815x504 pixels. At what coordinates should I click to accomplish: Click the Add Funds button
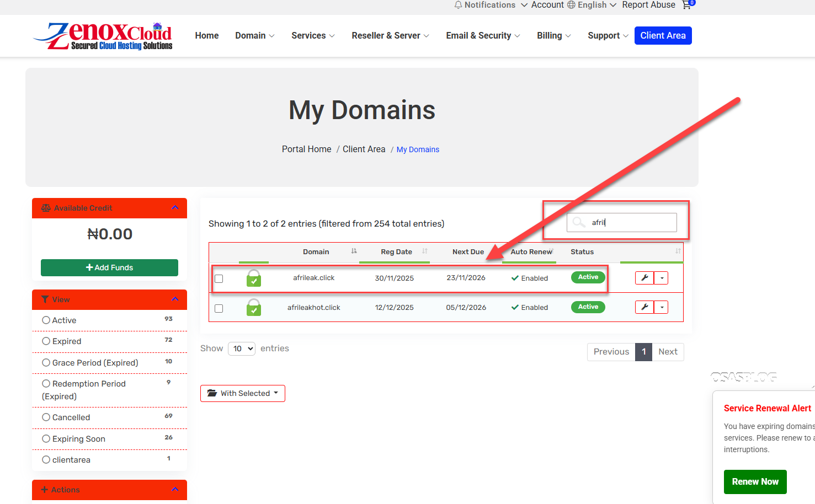coord(109,267)
